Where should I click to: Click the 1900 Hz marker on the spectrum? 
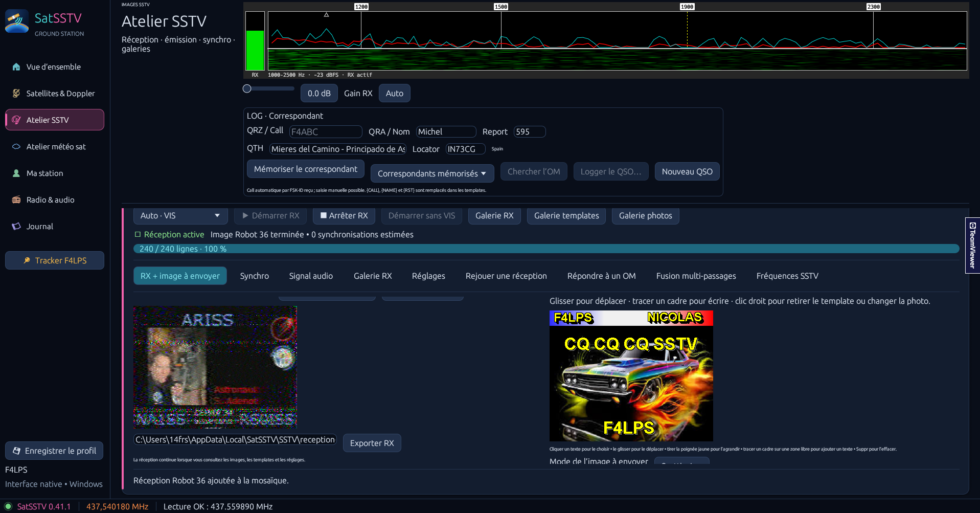click(687, 7)
